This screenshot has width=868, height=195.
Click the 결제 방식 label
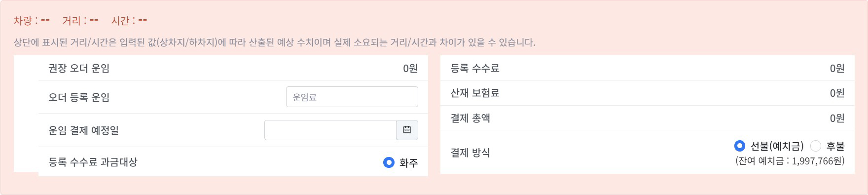(470, 153)
